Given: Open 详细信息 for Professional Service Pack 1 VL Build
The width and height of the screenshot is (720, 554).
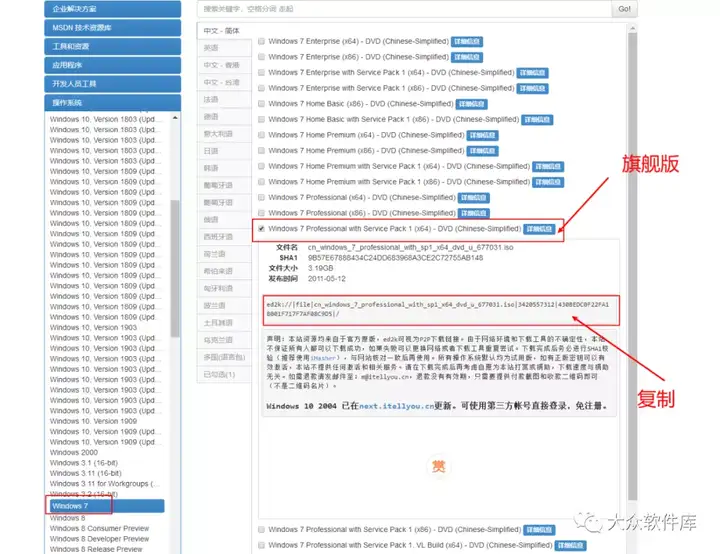Looking at the screenshot, I should pos(570,546).
